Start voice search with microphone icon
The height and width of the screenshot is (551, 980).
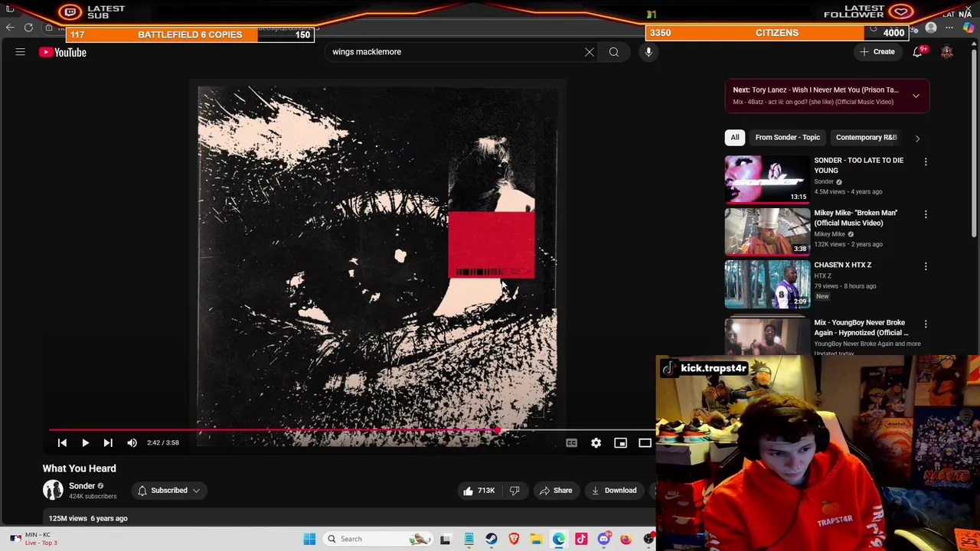click(x=648, y=52)
